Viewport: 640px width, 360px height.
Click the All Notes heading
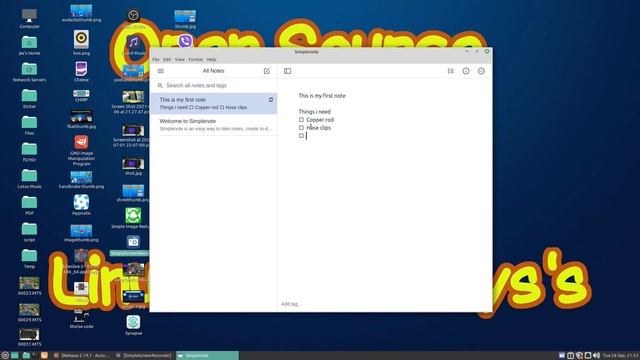point(213,71)
